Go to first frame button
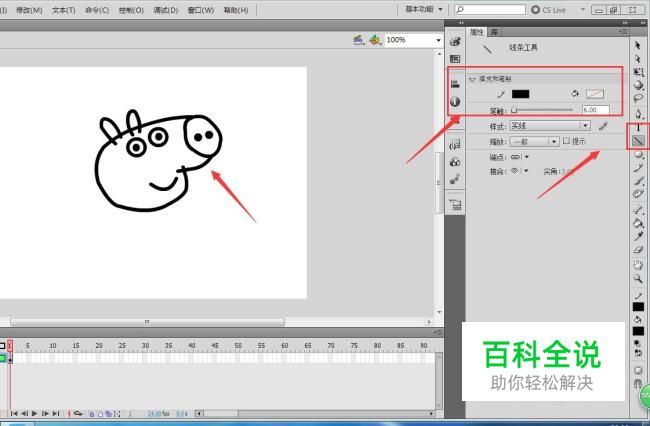 tap(14, 413)
